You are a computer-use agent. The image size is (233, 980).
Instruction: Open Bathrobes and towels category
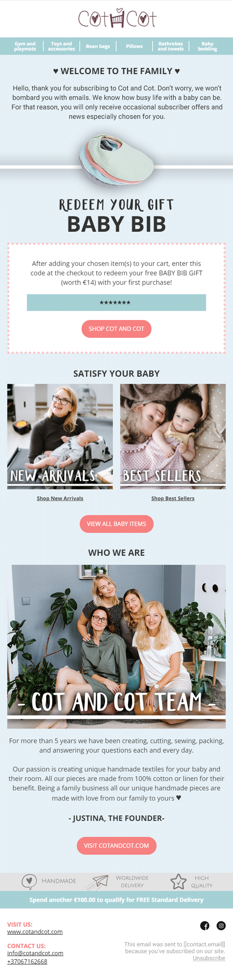click(x=170, y=46)
